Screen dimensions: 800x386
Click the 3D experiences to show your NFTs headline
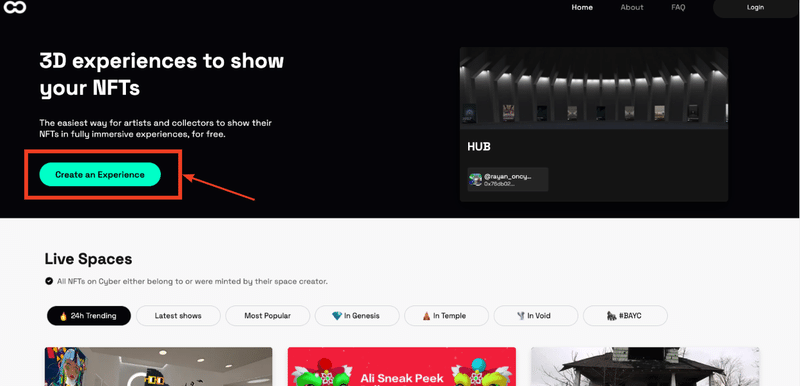pos(162,74)
